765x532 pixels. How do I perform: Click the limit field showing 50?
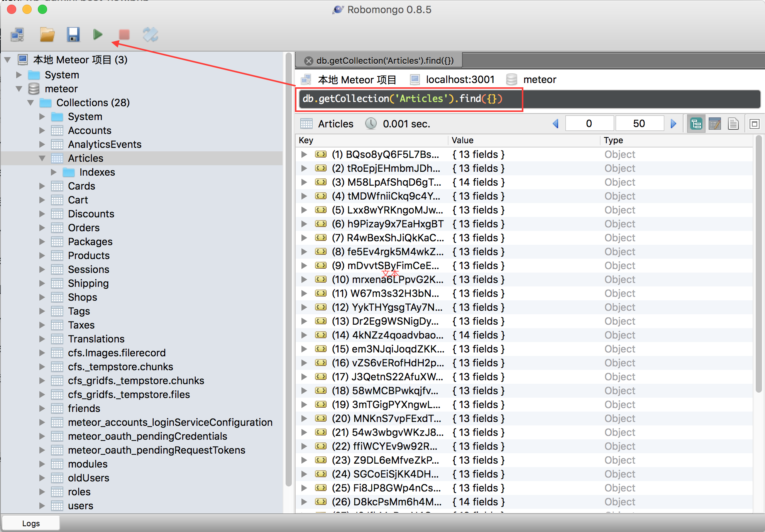[x=639, y=124]
